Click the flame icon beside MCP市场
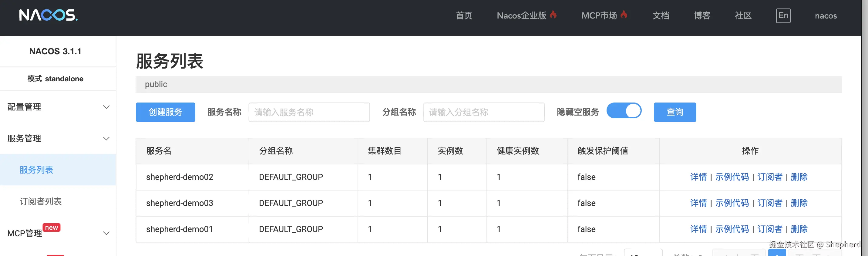This screenshot has height=256, width=868. click(x=624, y=15)
